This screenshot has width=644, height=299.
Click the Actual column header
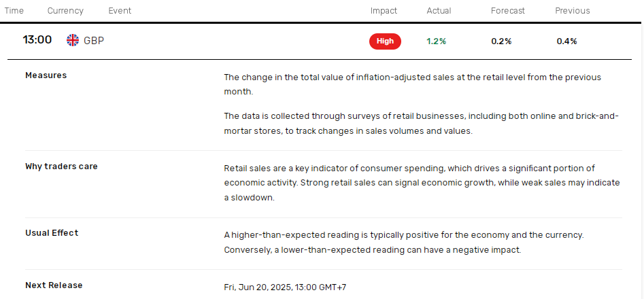pyautogui.click(x=439, y=11)
